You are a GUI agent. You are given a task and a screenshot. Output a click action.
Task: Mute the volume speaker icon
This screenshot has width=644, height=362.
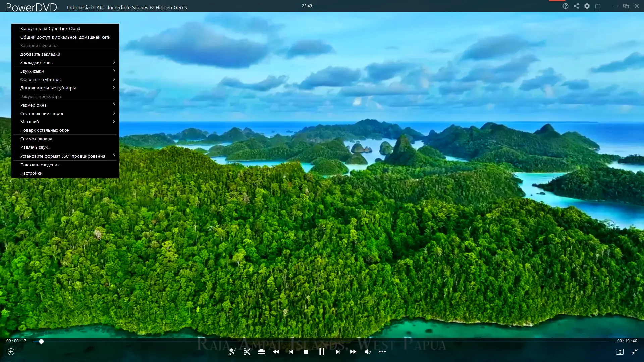(368, 352)
